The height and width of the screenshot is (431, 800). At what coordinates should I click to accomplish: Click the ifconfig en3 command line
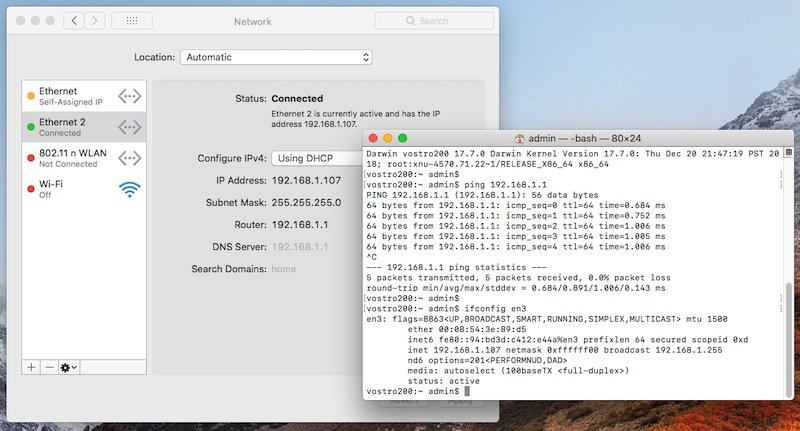[x=446, y=309]
